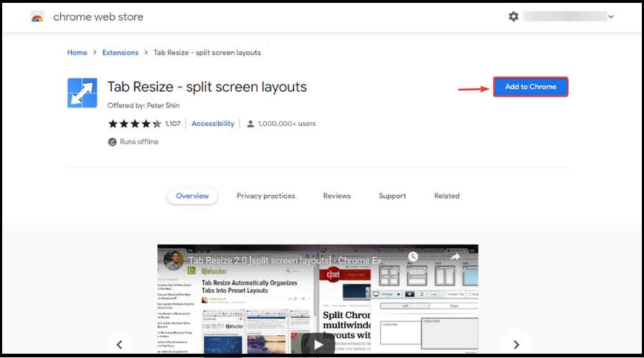
Task: Click 'chrome web store' header title
Action: (x=98, y=17)
